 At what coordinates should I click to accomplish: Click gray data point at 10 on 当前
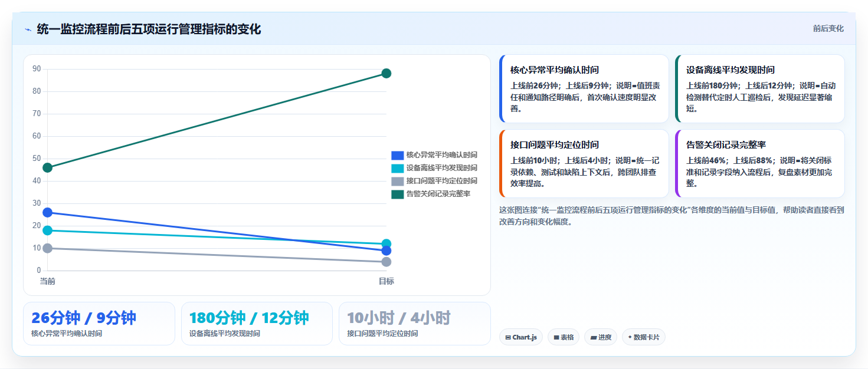(x=47, y=248)
